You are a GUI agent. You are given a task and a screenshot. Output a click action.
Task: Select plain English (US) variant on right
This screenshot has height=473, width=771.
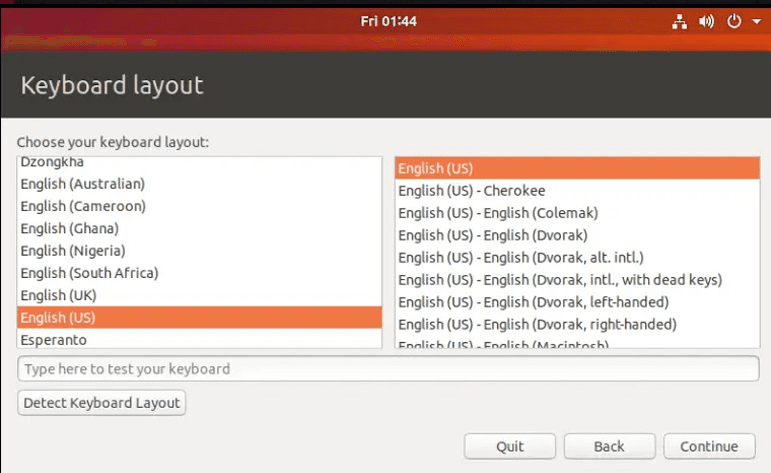(577, 168)
